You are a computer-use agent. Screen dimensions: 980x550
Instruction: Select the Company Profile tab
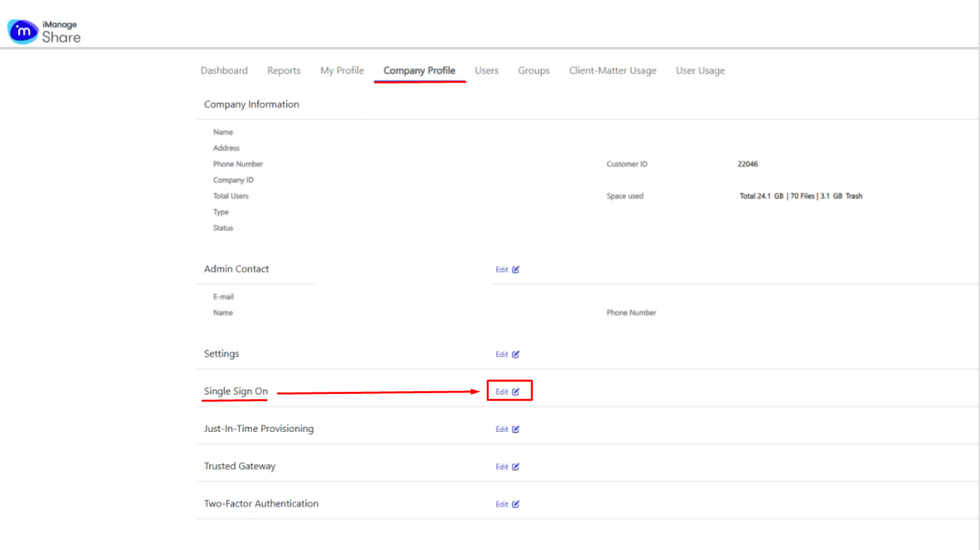tap(419, 71)
